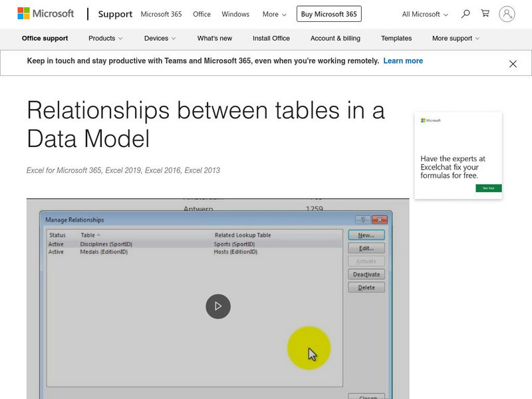This screenshot has width=532, height=399.
Task: Open the Support link
Action: pos(115,14)
